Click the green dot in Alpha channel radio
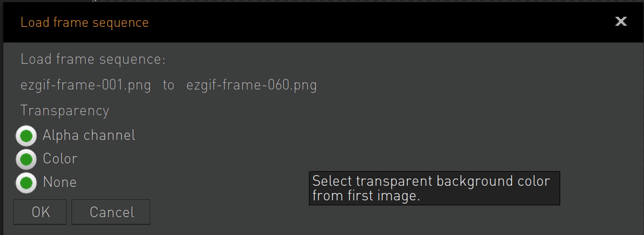The image size is (644, 235). [x=26, y=136]
